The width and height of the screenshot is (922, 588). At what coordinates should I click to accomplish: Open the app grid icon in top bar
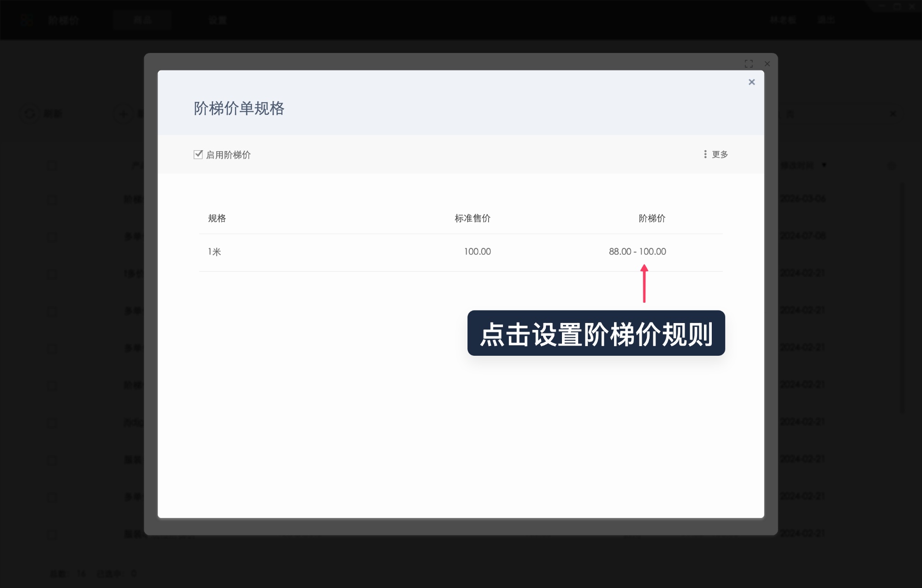(28, 20)
